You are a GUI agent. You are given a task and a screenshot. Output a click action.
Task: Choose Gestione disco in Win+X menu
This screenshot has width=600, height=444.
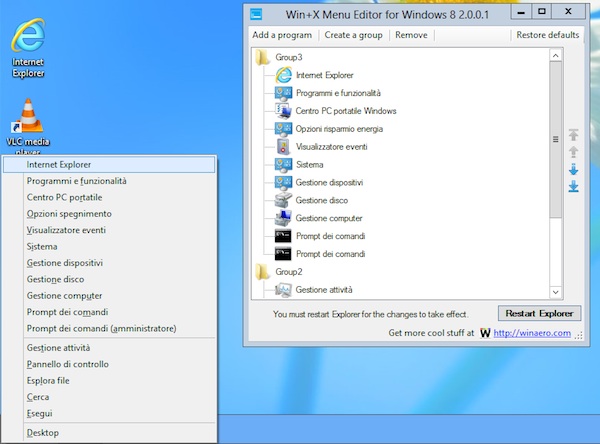(x=109, y=279)
